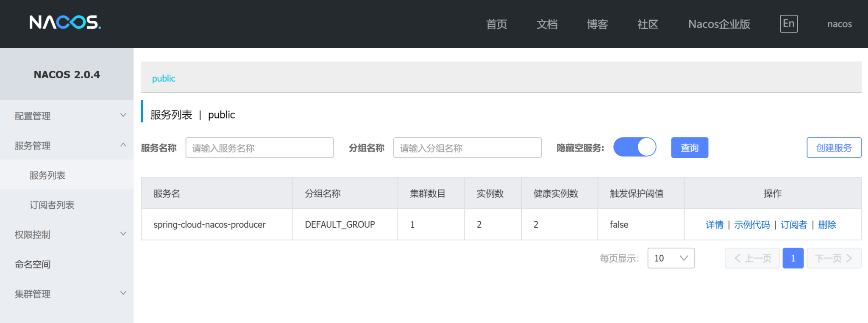This screenshot has width=868, height=323.
Task: Focus the 分组名称 input field
Action: (x=467, y=148)
